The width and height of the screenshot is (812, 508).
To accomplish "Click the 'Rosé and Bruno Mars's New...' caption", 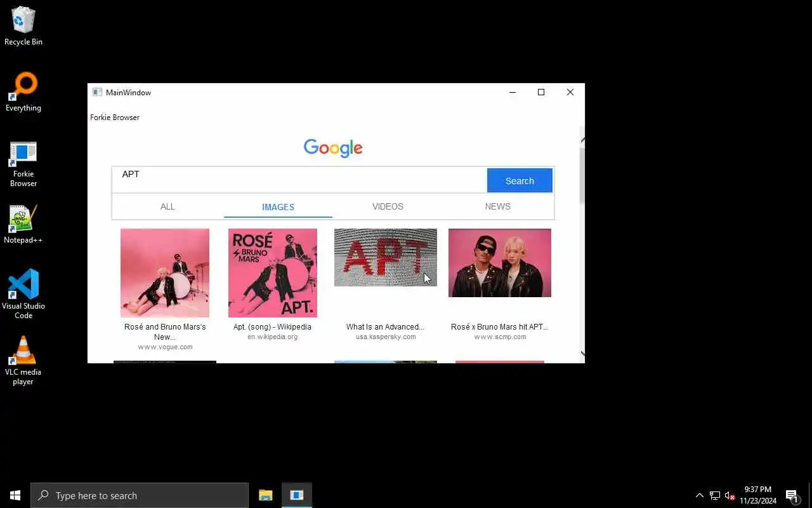I will click(x=165, y=332).
